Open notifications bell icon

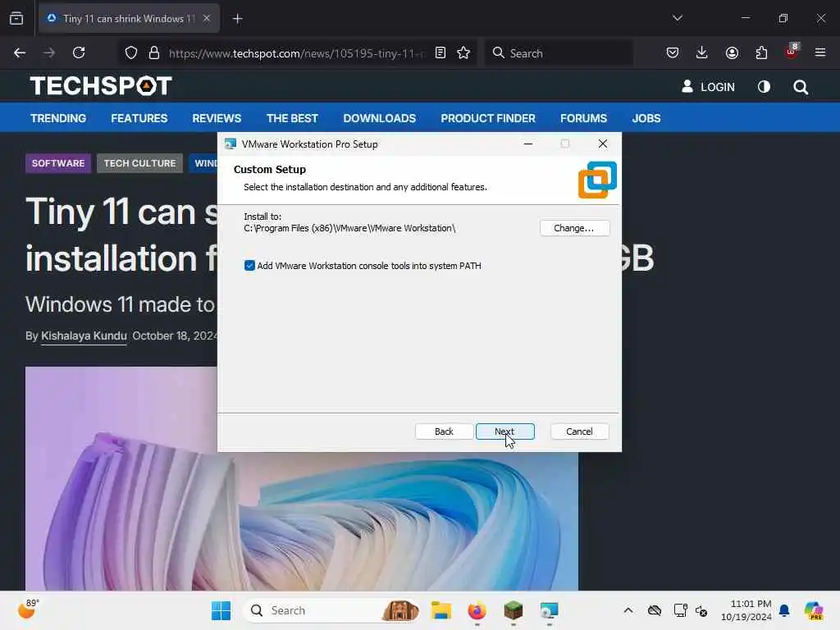(784, 610)
